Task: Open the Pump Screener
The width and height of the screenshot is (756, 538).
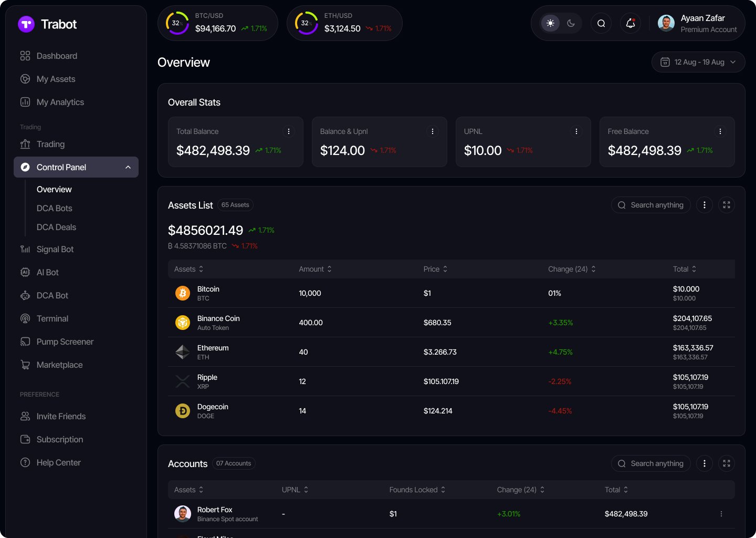Action: 65,342
